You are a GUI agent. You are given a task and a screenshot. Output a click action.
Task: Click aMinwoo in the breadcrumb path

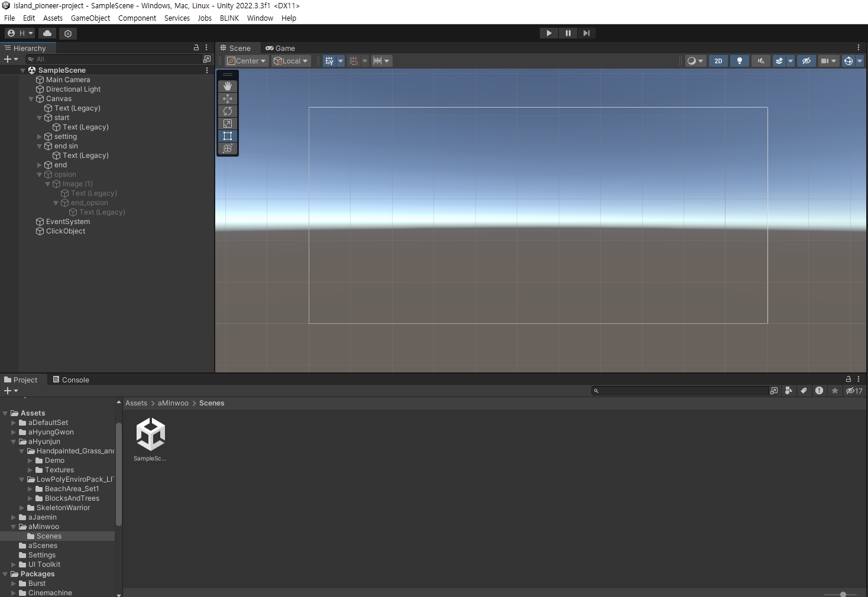coord(173,403)
